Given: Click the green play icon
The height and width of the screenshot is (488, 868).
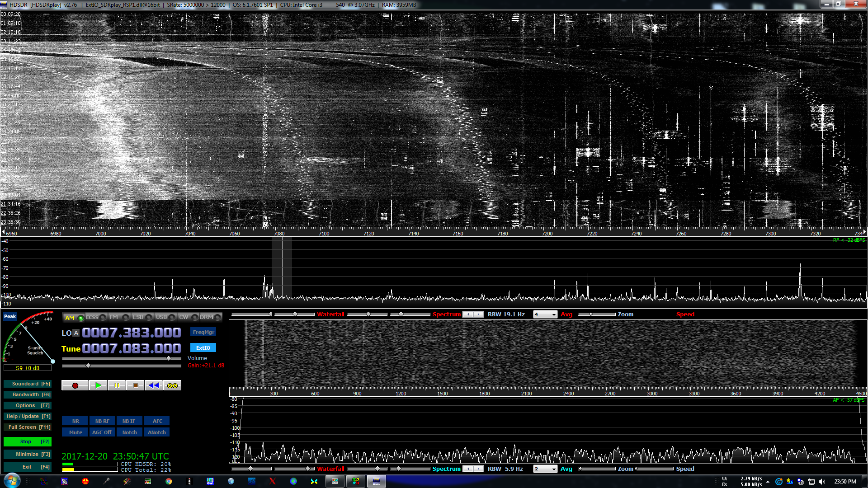Looking at the screenshot, I should tap(98, 385).
